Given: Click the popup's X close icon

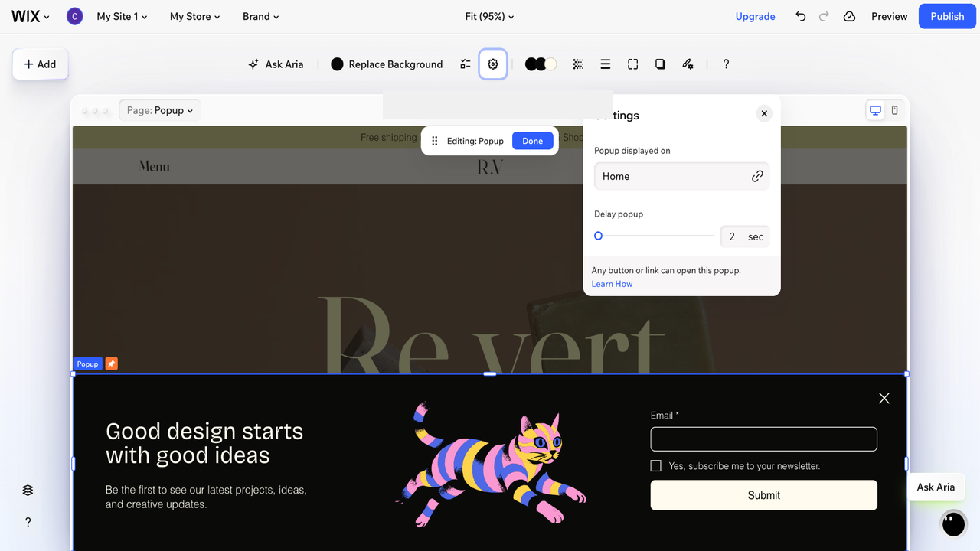Looking at the screenshot, I should tap(884, 398).
